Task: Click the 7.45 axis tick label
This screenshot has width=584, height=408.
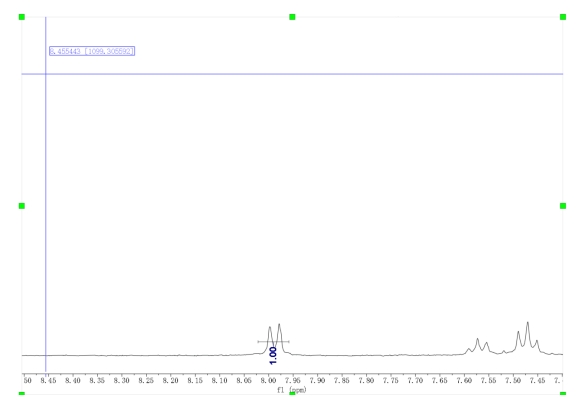Action: tap(537, 380)
